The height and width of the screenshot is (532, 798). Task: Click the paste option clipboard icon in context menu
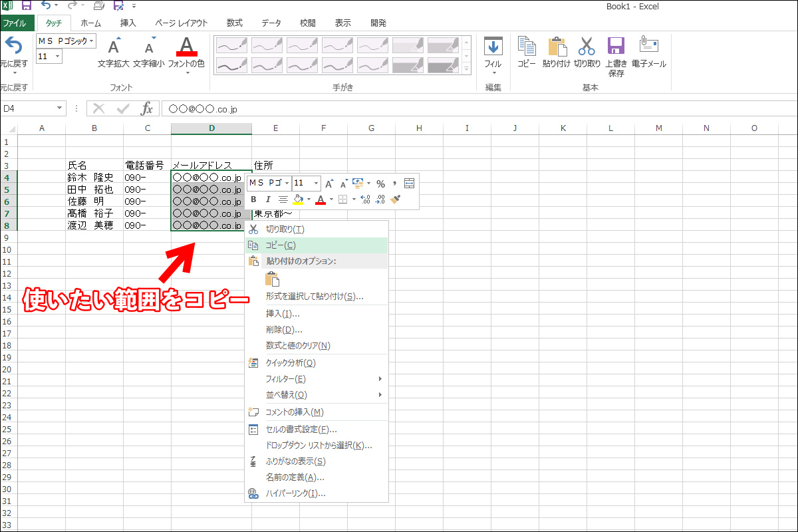tap(273, 279)
